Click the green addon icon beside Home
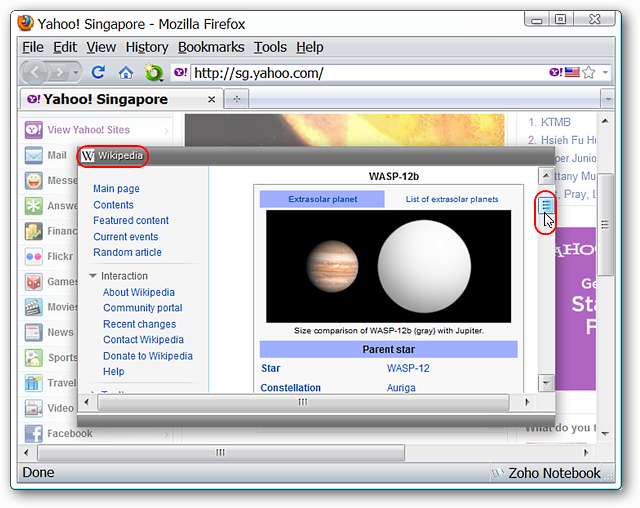640x508 pixels. tap(153, 72)
